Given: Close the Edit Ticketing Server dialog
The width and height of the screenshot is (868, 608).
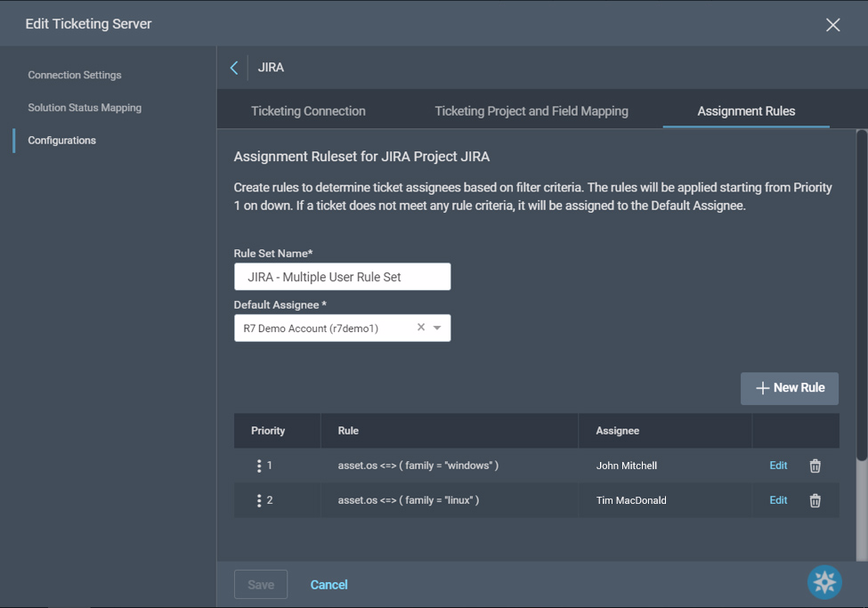Looking at the screenshot, I should (832, 25).
